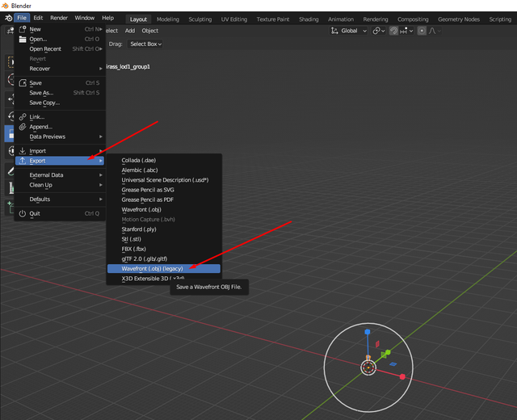This screenshot has width=517, height=420.
Task: Choose Open... in the File menu
Action: (x=60, y=39)
